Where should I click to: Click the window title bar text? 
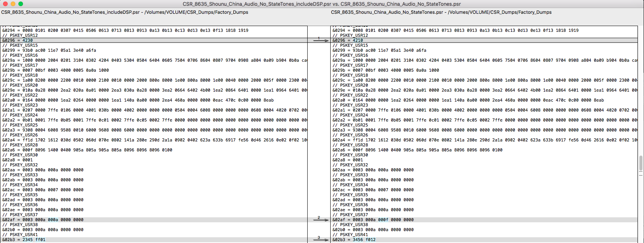coord(321,4)
